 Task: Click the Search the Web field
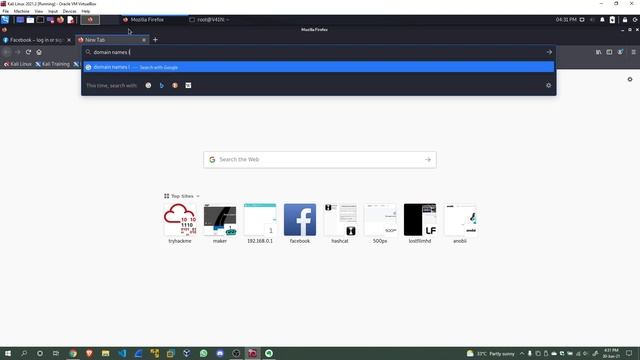tap(320, 160)
